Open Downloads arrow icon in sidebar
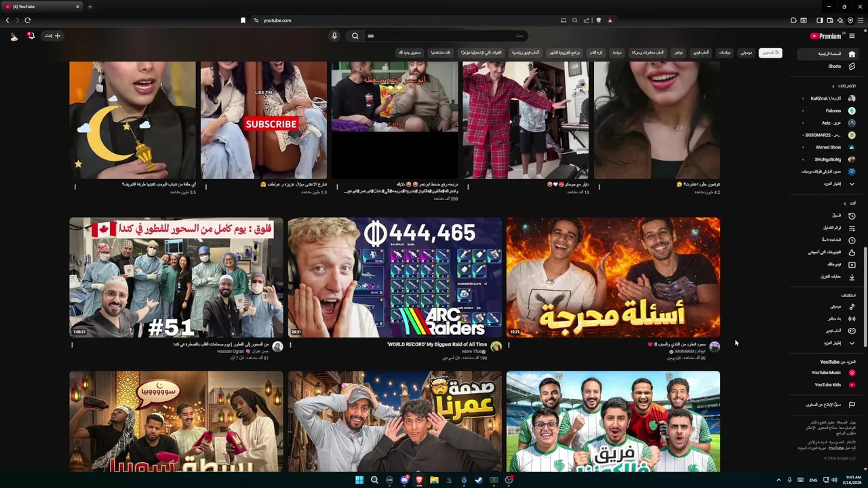 (852, 277)
